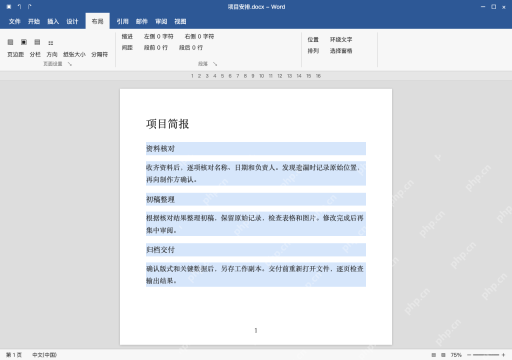Click the page number 1 in the footer
Screen dimensions: 512x360
click(256, 330)
